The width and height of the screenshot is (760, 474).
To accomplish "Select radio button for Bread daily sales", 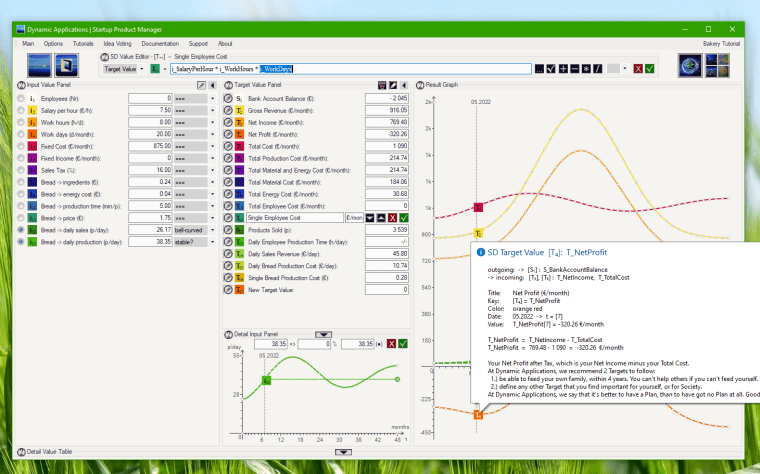I will [20, 229].
